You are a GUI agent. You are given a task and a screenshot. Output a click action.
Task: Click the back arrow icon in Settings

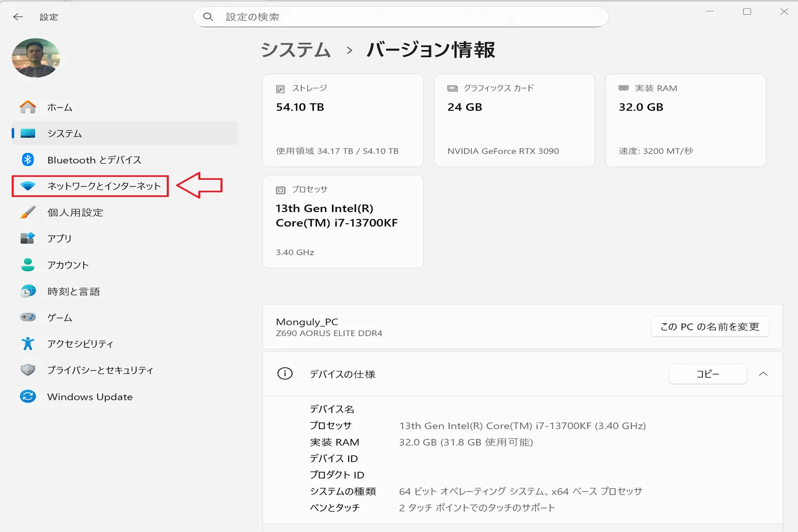(18, 17)
